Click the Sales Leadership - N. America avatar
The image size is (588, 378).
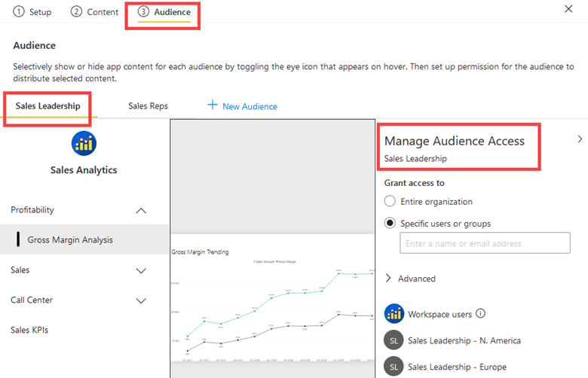(394, 340)
